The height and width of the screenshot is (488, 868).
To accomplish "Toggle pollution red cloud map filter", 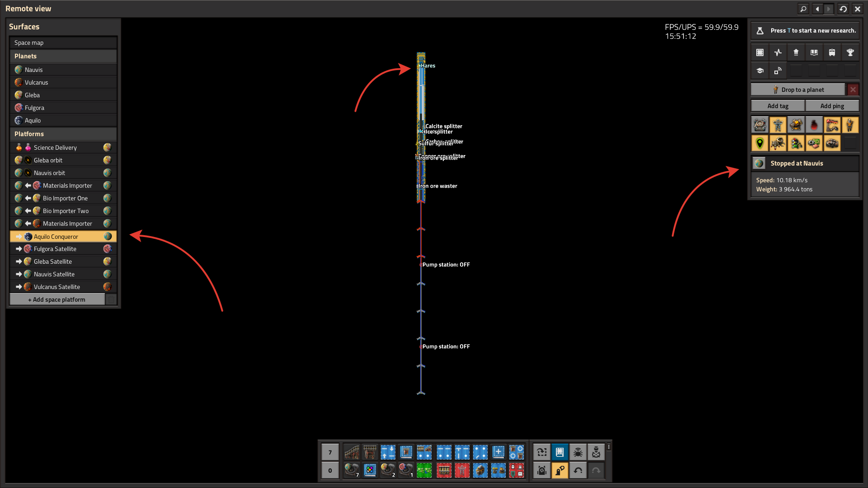I will 814,125.
